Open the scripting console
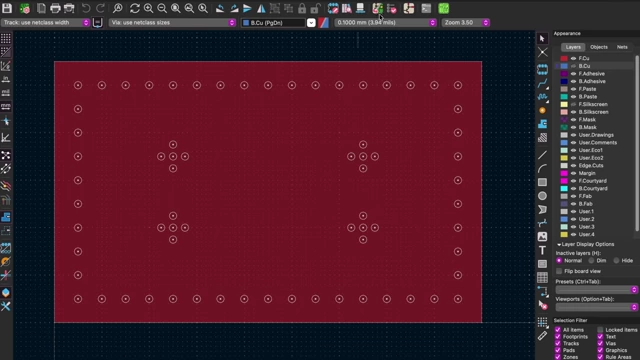640x360 pixels. point(426,8)
